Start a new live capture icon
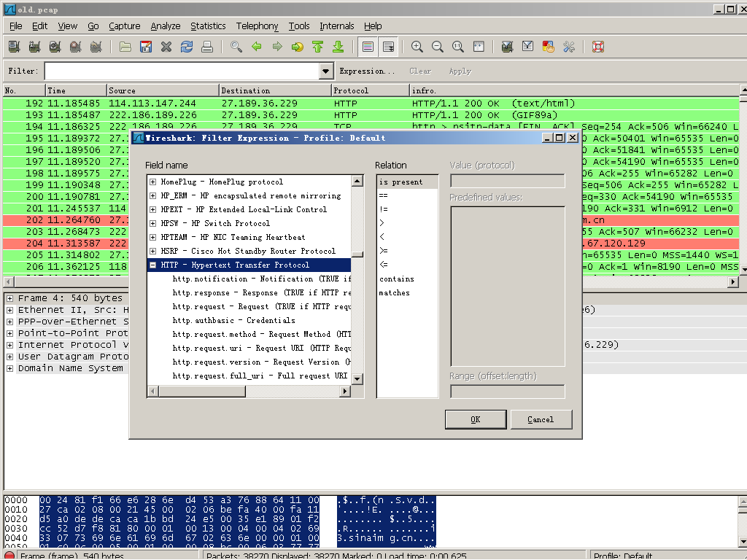 pos(55,47)
